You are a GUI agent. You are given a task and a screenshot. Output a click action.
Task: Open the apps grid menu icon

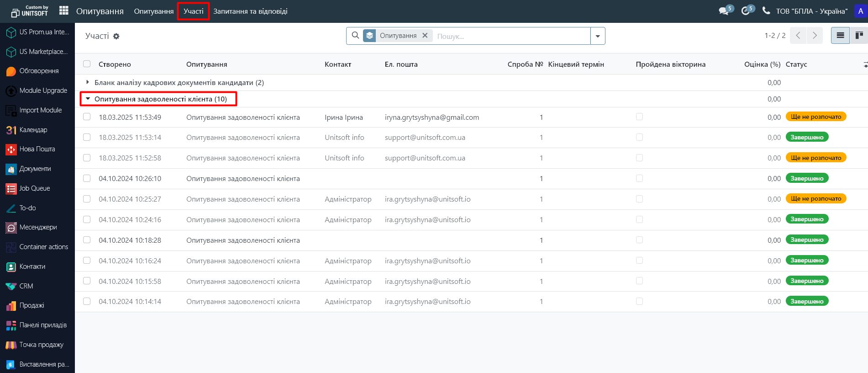(x=64, y=11)
